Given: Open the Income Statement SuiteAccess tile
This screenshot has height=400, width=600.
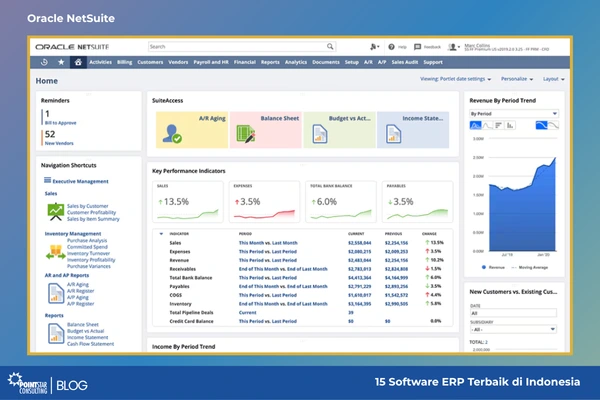Looking at the screenshot, I should click(413, 130).
